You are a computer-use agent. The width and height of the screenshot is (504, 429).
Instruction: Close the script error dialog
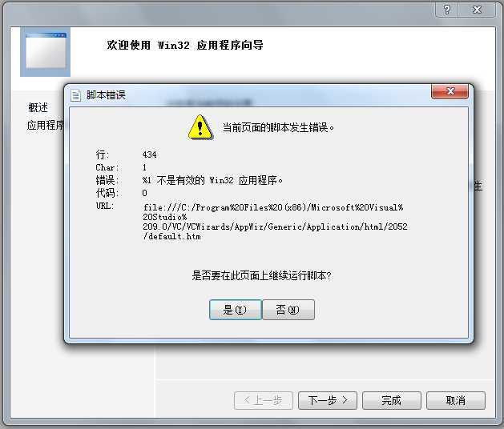(x=450, y=92)
